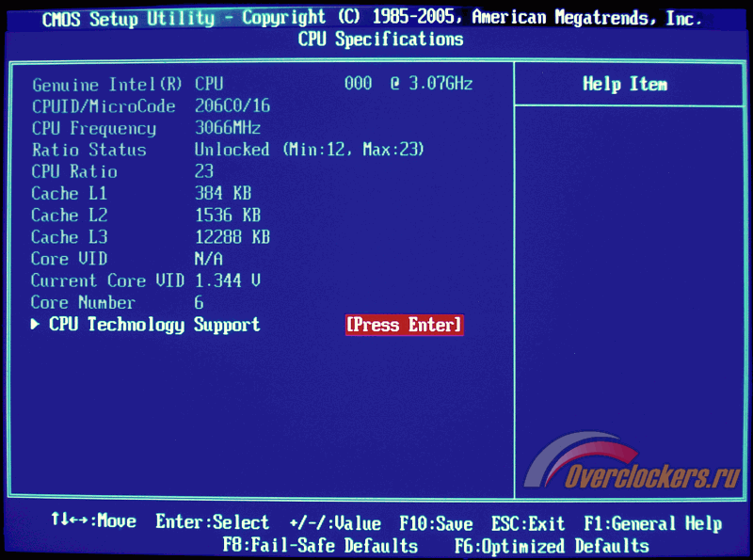The image size is (753, 560).
Task: Click the 'F1:General Help' hint
Action: (x=652, y=523)
